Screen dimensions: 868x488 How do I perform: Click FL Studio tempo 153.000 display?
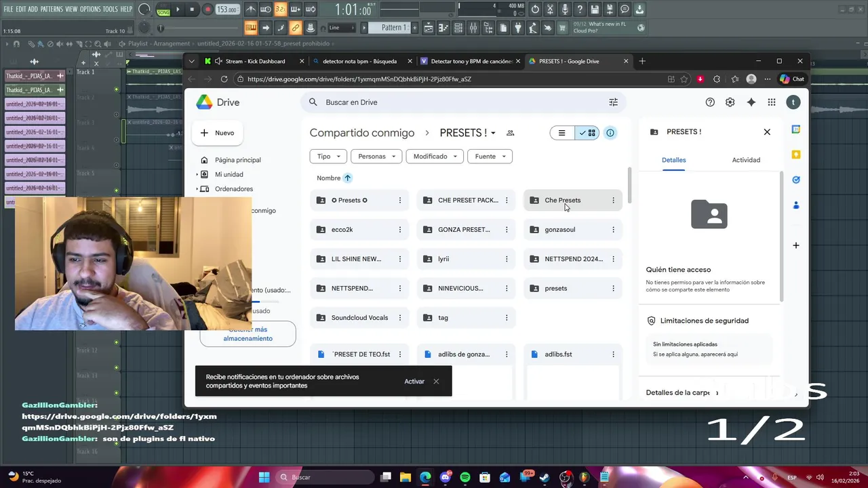[x=227, y=9]
